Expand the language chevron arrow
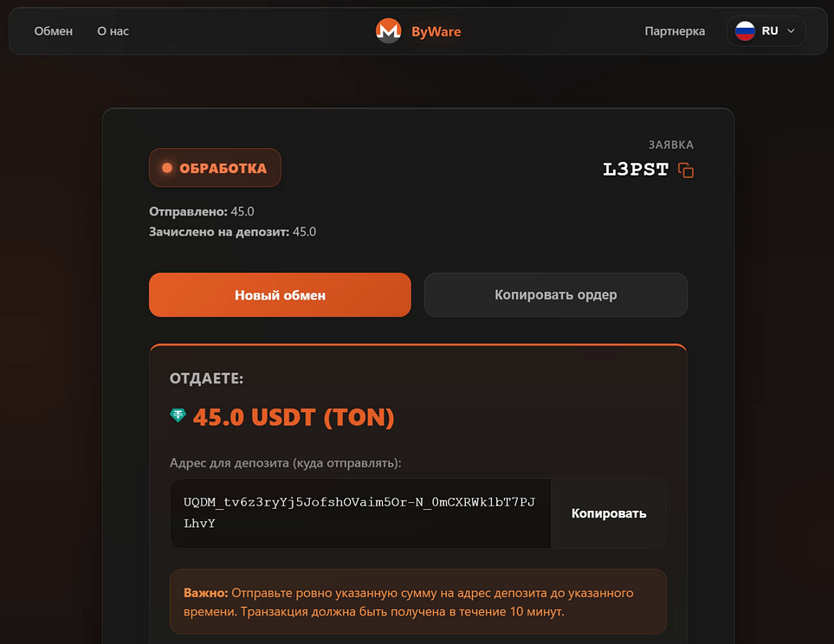 [791, 31]
